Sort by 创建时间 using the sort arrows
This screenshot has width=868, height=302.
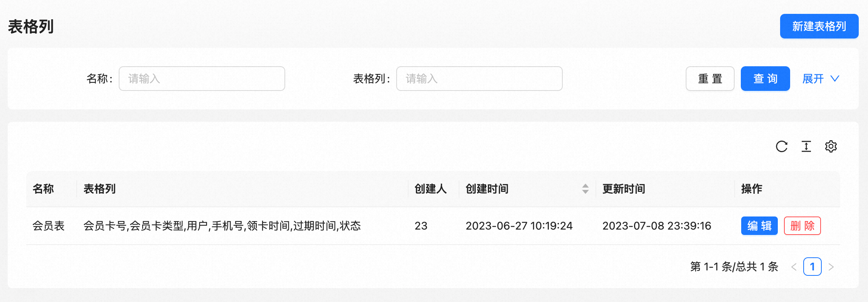click(x=585, y=189)
